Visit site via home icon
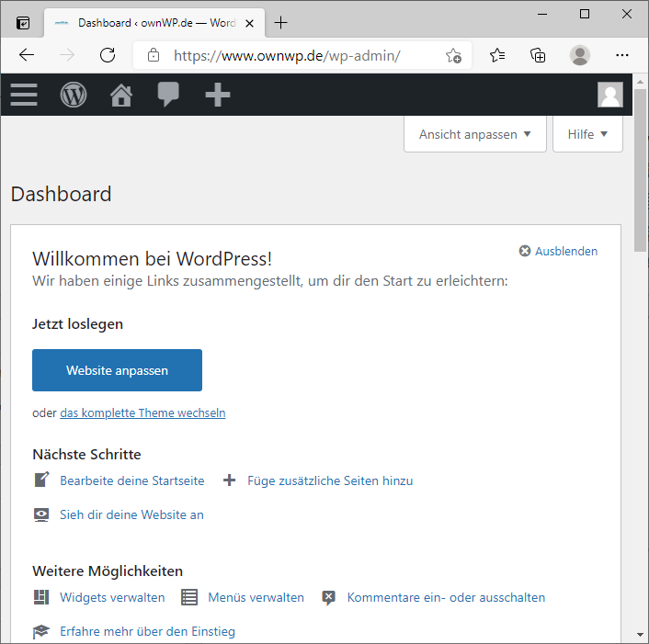Viewport: 649px width, 644px height. (120, 95)
